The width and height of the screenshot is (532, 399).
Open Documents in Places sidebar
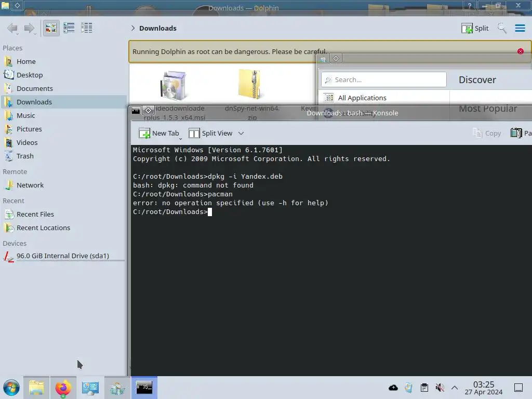[x=63, y=88]
